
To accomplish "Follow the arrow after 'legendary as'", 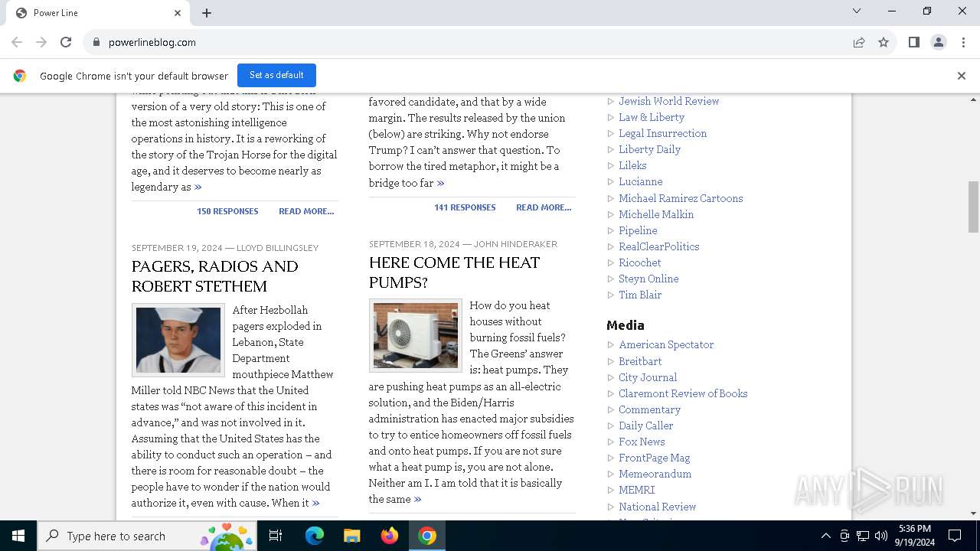I will 198,187.
